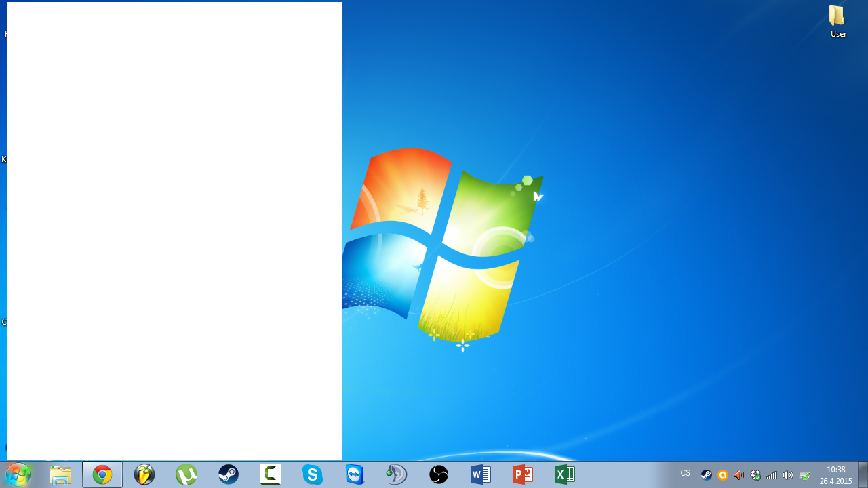This screenshot has width=868, height=488.
Task: Open the clock and calendar showing 10:38
Action: click(835, 475)
